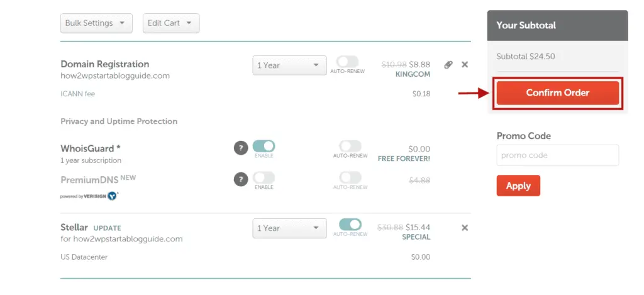The image size is (644, 295).
Task: Click the UPDATE link next to Stellar
Action: point(107,228)
